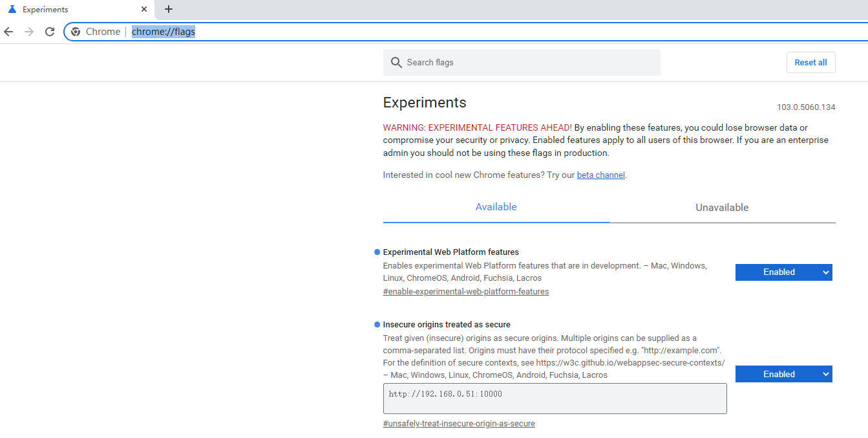The height and width of the screenshot is (438, 868).
Task: Click the magnifier icon in Search flags
Action: pyautogui.click(x=396, y=63)
